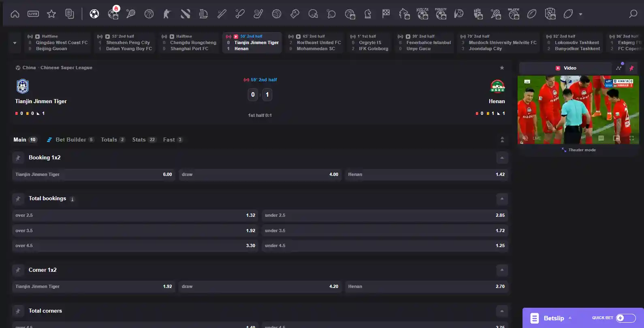This screenshot has height=328, width=644.
Task: Select the League of Legends icon
Action: [203, 14]
